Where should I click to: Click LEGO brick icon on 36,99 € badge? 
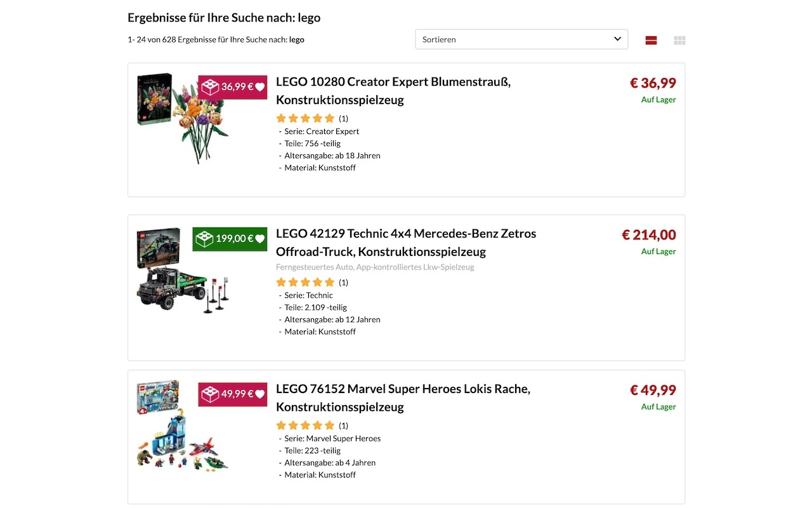click(211, 87)
